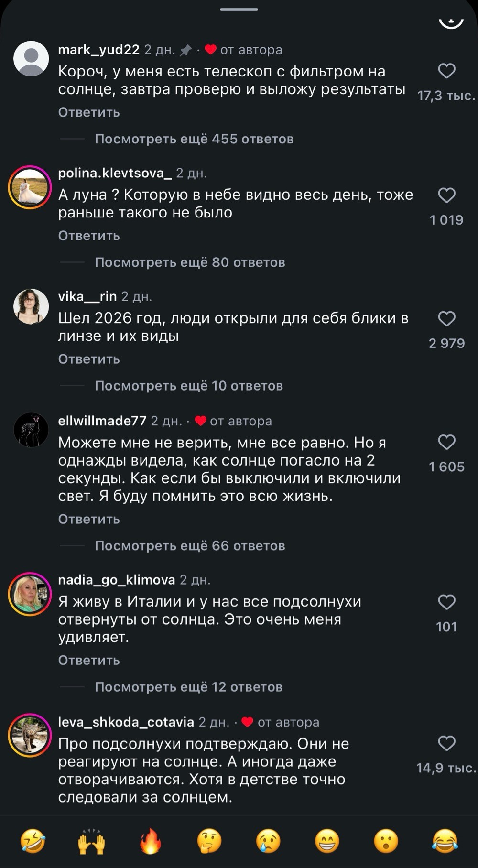This screenshot has width=478, height=868.
Task: Show 12 more replies under nadia_go_klimova
Action: pyautogui.click(x=189, y=687)
